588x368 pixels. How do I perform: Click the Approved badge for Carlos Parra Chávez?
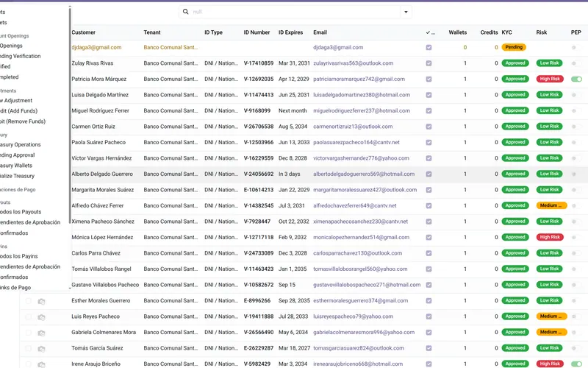(x=515, y=253)
